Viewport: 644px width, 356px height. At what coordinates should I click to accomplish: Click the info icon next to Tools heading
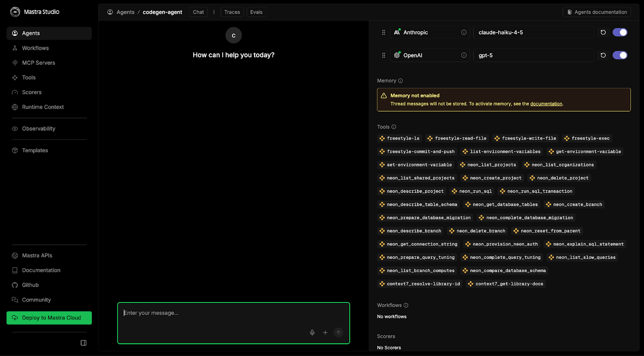click(x=394, y=127)
